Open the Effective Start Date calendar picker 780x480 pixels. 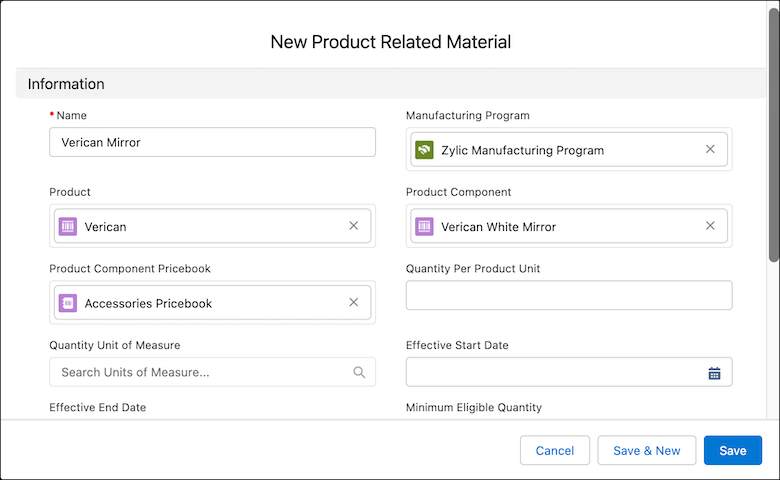(x=714, y=373)
